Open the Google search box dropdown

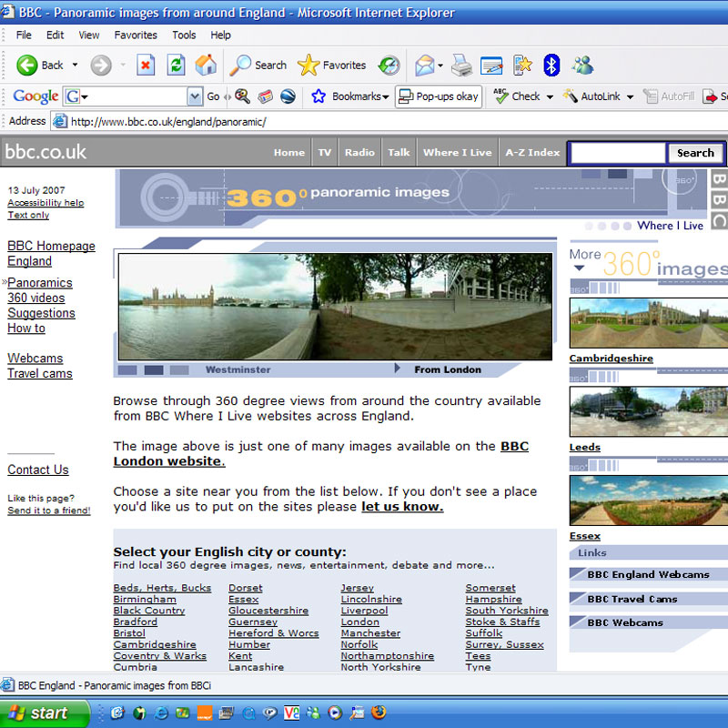[195, 96]
